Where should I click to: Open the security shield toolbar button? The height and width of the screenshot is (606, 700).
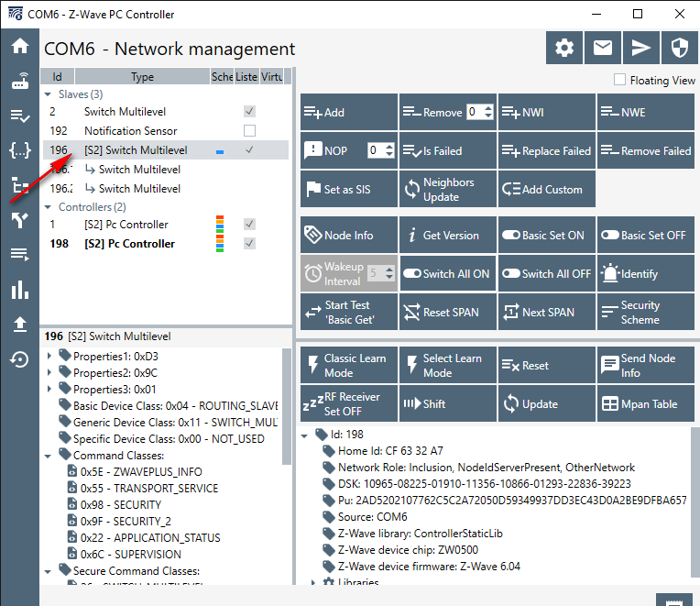[x=679, y=48]
